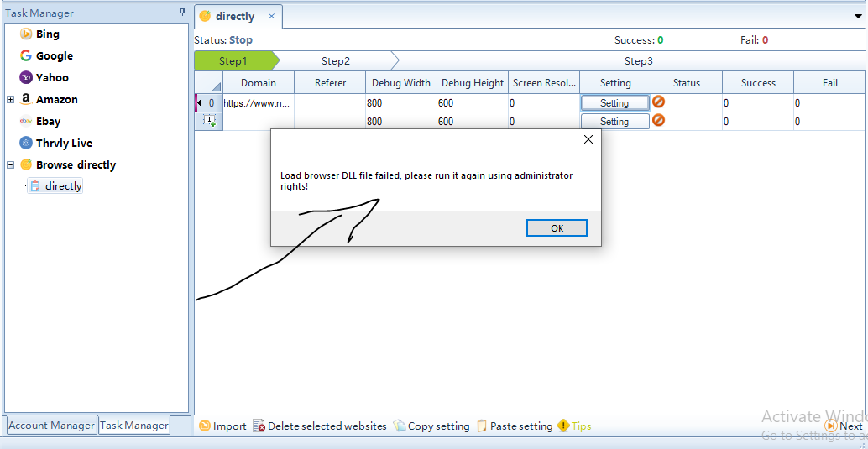The image size is (868, 449).
Task: Click Copy setting in bottom toolbar
Action: pyautogui.click(x=431, y=426)
